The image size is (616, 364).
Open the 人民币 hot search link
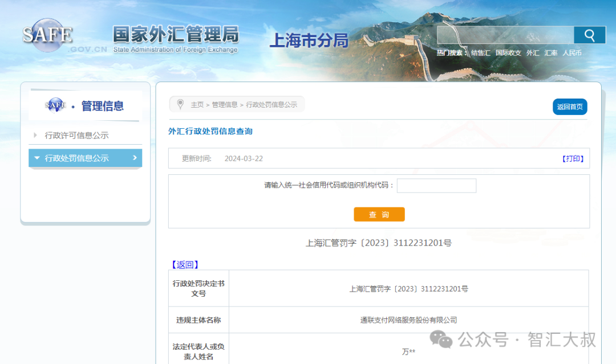[x=572, y=53]
